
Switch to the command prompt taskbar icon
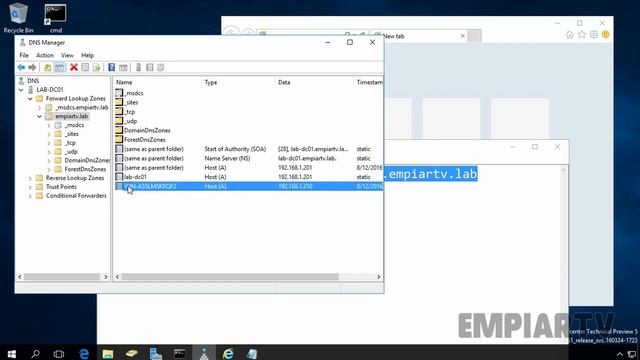(180, 353)
